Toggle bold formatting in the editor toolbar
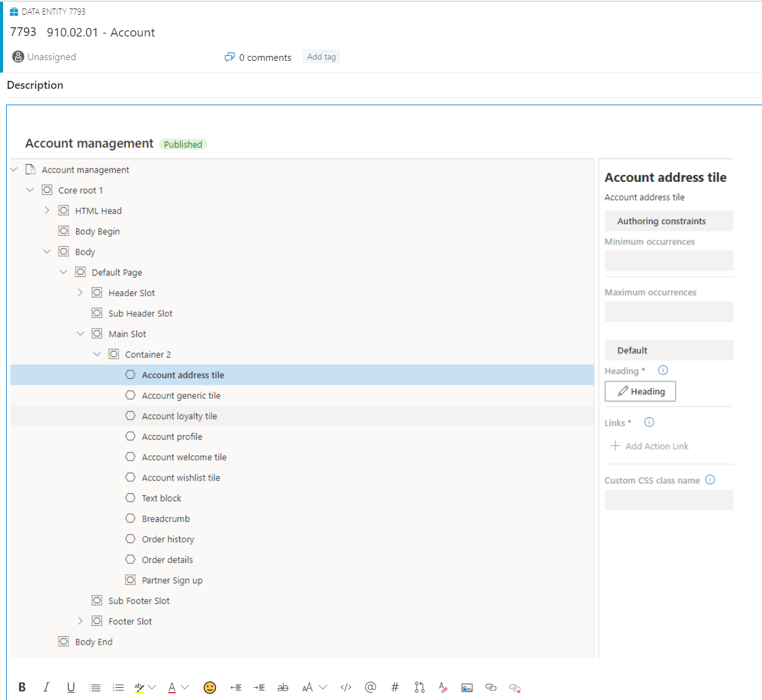Viewport: 762px width, 700px height. pyautogui.click(x=22, y=687)
